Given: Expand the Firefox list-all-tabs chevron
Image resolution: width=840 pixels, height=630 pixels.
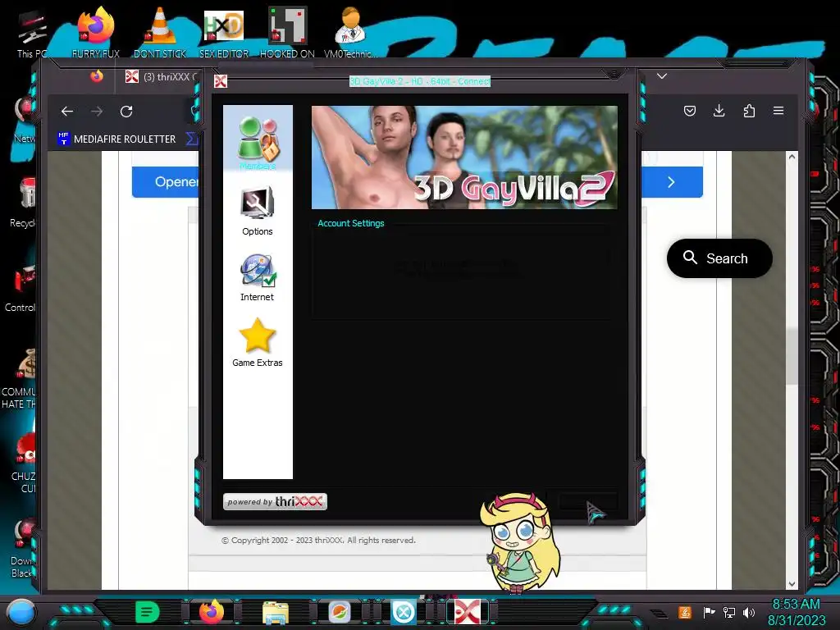Looking at the screenshot, I should point(662,76).
